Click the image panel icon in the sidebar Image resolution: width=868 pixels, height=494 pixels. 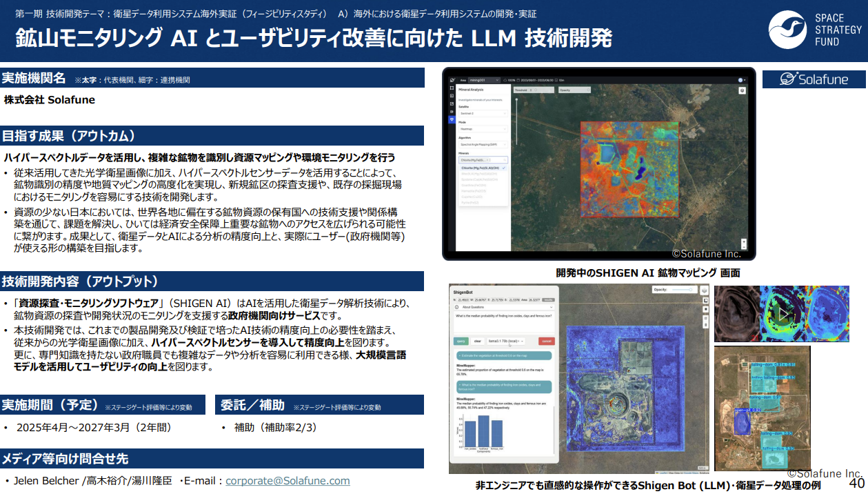[x=452, y=94]
